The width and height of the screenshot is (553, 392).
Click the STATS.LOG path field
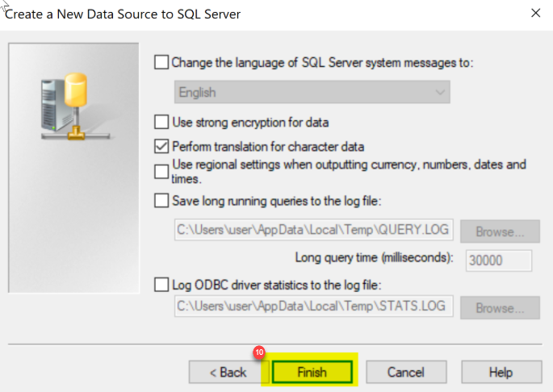tap(313, 306)
